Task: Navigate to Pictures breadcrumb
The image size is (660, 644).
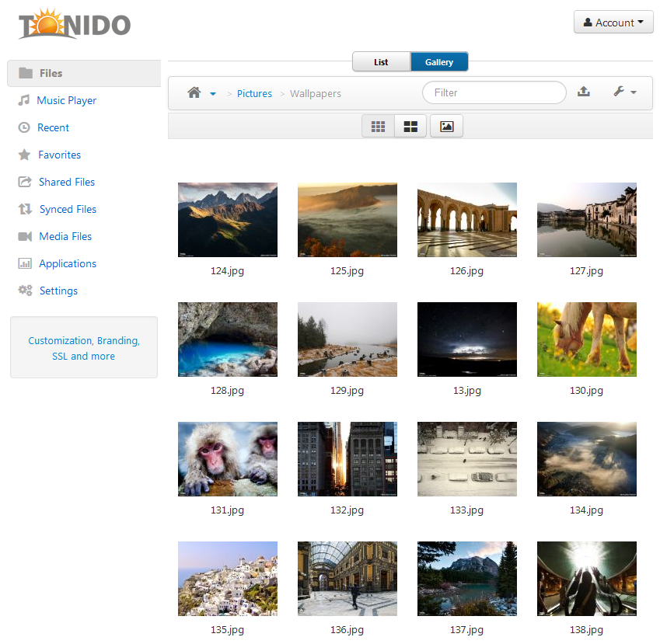Action: coord(254,93)
